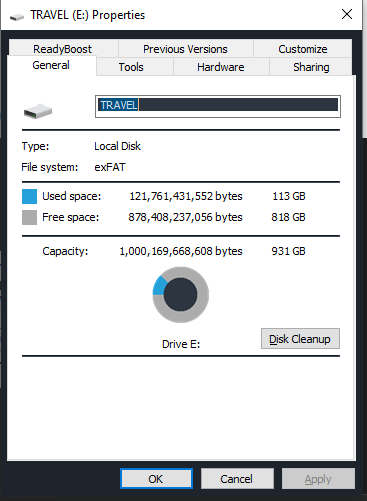Click the Apply button
367x501 pixels.
pos(318,479)
